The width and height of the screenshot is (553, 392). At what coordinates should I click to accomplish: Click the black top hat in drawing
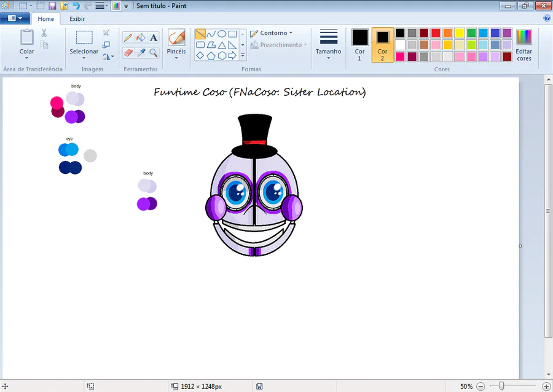click(x=254, y=136)
